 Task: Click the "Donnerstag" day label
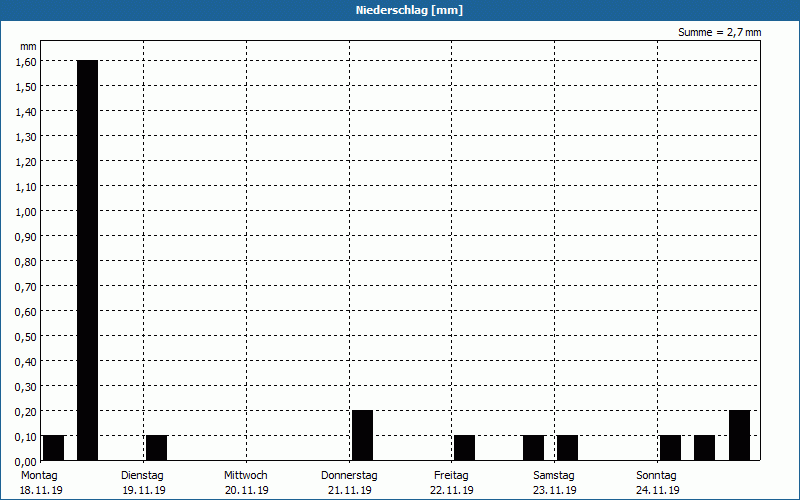(349, 476)
